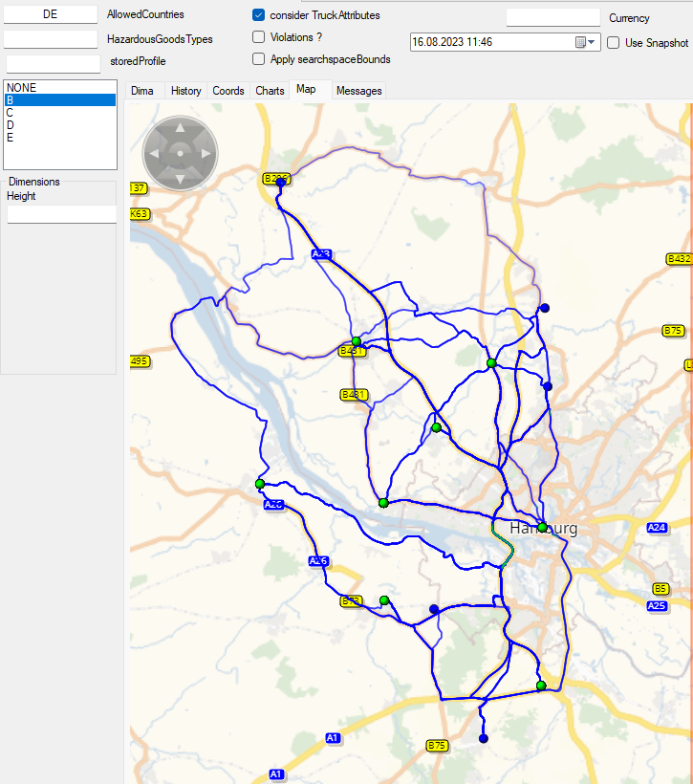This screenshot has height=784, width=693.
Task: Open the Charts tab
Action: point(270,91)
